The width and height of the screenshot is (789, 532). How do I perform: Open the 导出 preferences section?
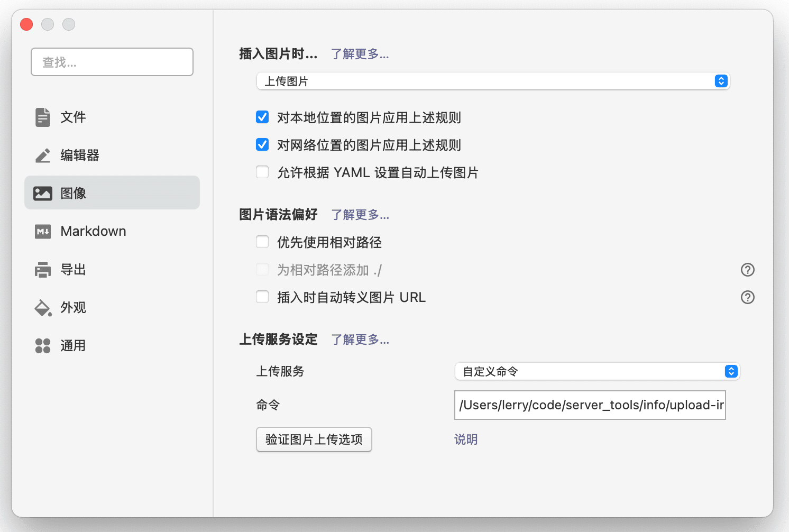click(112, 269)
